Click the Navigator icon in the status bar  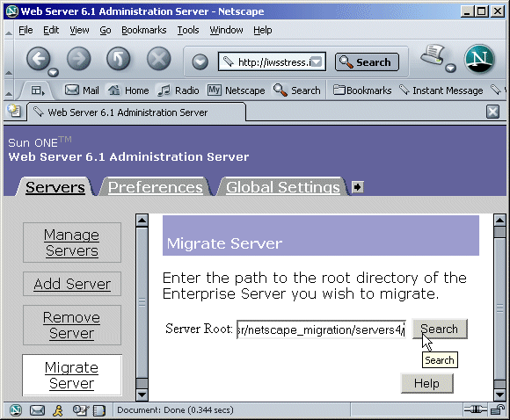pos(15,410)
